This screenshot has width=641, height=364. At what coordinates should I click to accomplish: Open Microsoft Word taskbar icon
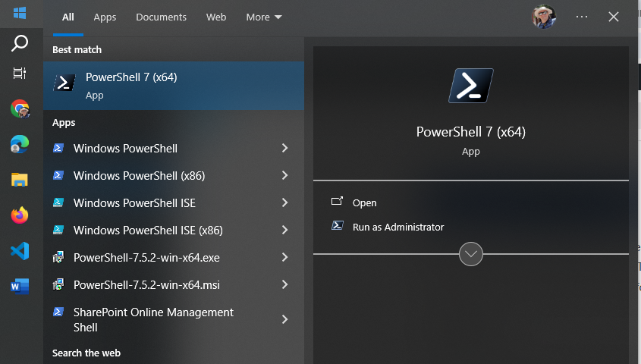pos(20,287)
